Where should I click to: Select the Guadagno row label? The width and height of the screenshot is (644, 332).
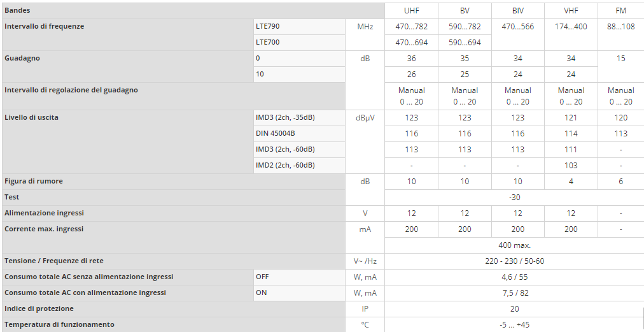[x=22, y=59]
